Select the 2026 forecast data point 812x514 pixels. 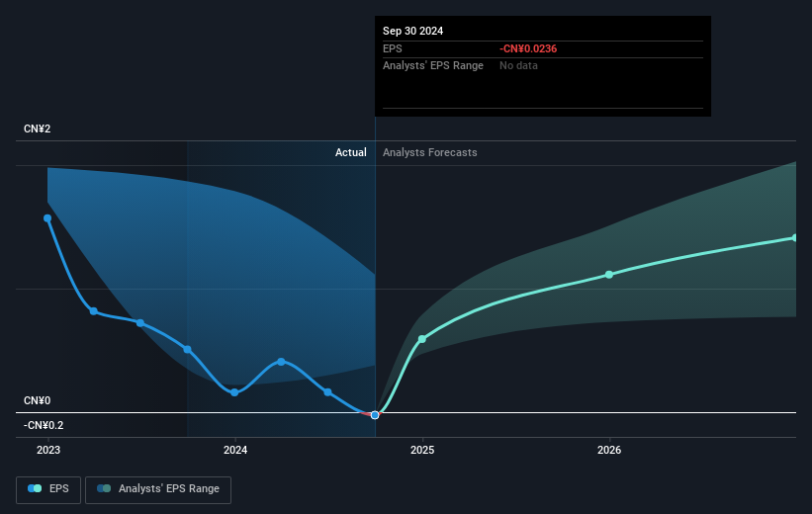coord(609,275)
